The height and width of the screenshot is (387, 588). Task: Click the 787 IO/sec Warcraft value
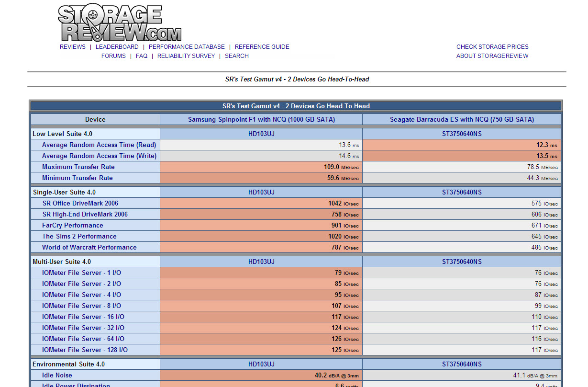tap(345, 248)
